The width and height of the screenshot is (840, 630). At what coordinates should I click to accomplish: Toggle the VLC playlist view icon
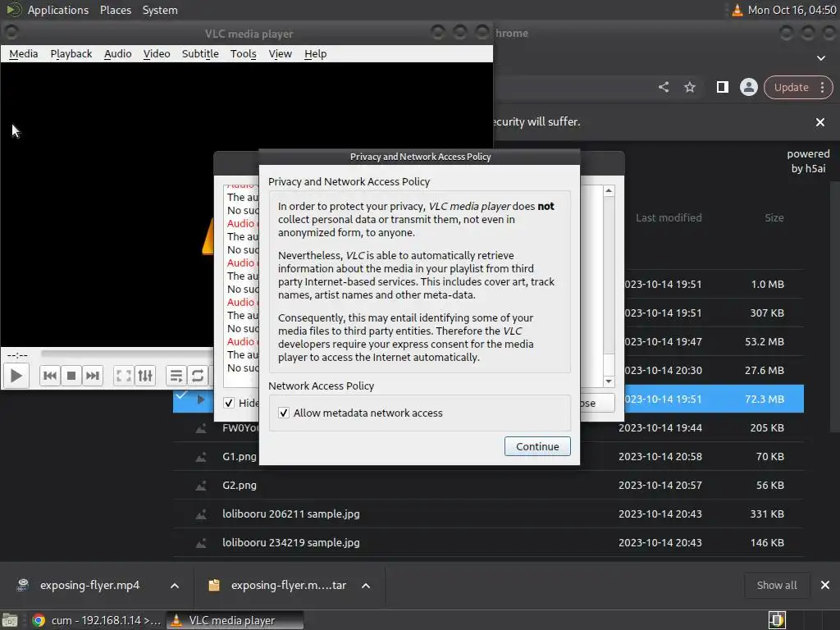(x=176, y=376)
